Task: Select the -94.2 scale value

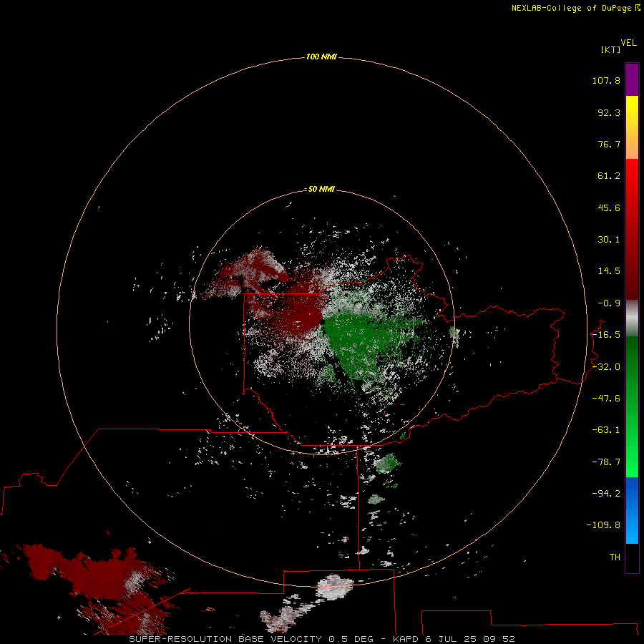Action: [606, 494]
